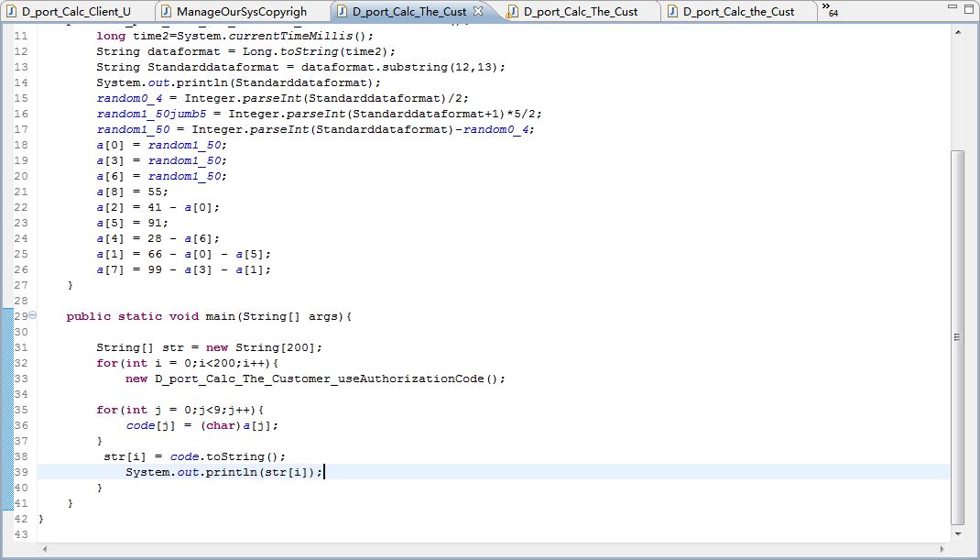The image size is (980, 560).
Task: Click the Java file icon on the active tab
Action: click(342, 11)
